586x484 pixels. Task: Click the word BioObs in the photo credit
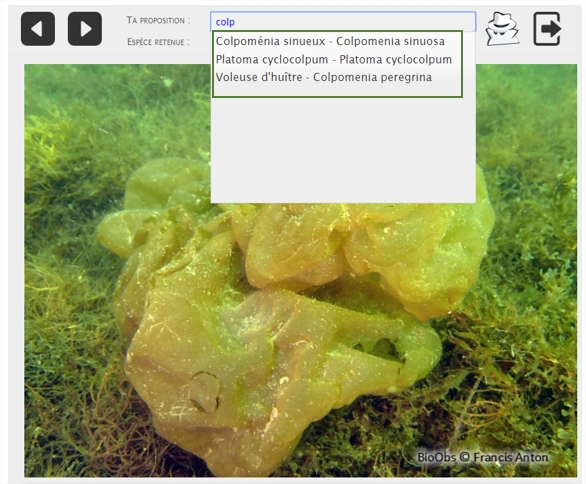point(436,457)
